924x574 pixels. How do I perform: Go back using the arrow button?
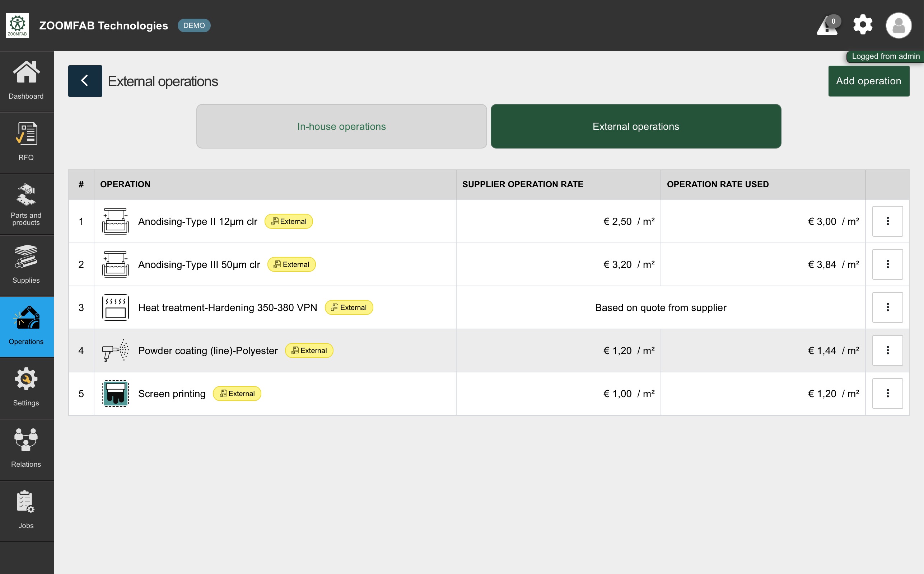point(85,81)
